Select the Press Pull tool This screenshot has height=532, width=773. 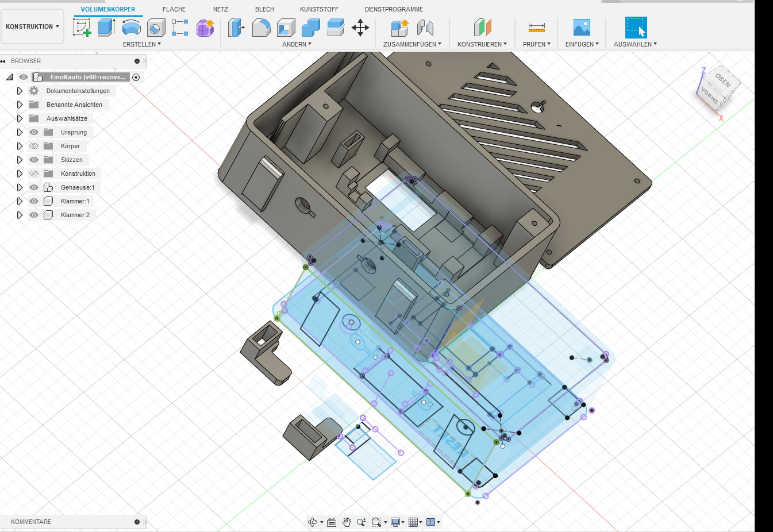point(236,27)
